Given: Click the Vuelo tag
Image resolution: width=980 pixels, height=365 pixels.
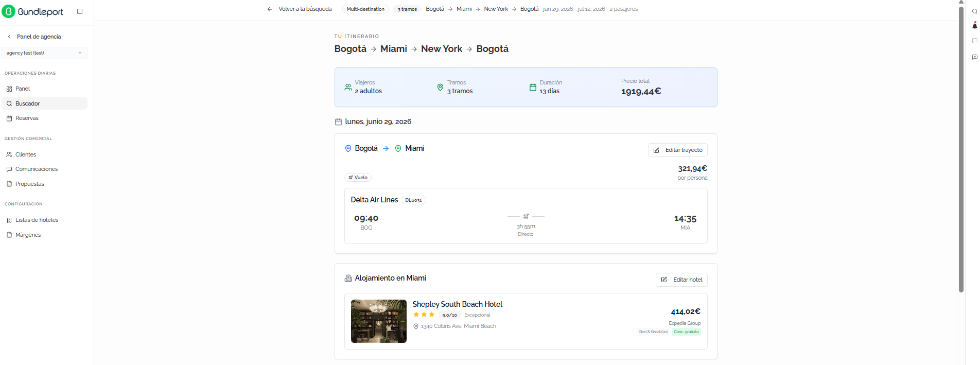Looking at the screenshot, I should pyautogui.click(x=358, y=178).
